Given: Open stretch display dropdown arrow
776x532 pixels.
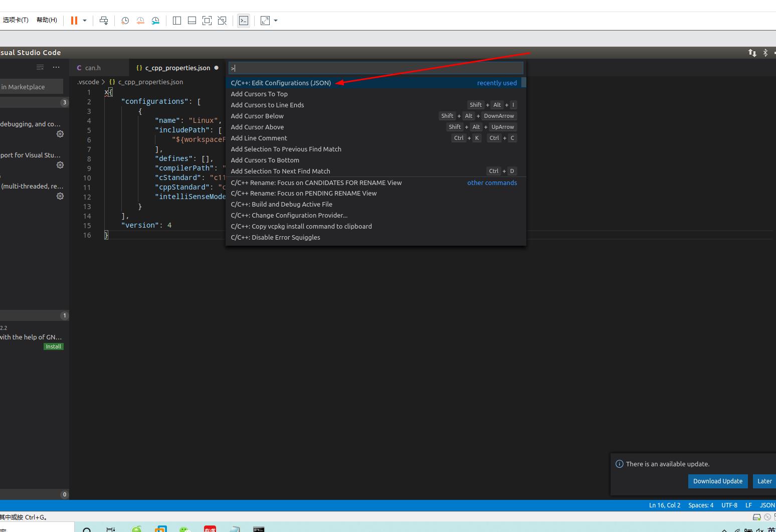Looking at the screenshot, I should click(x=276, y=21).
